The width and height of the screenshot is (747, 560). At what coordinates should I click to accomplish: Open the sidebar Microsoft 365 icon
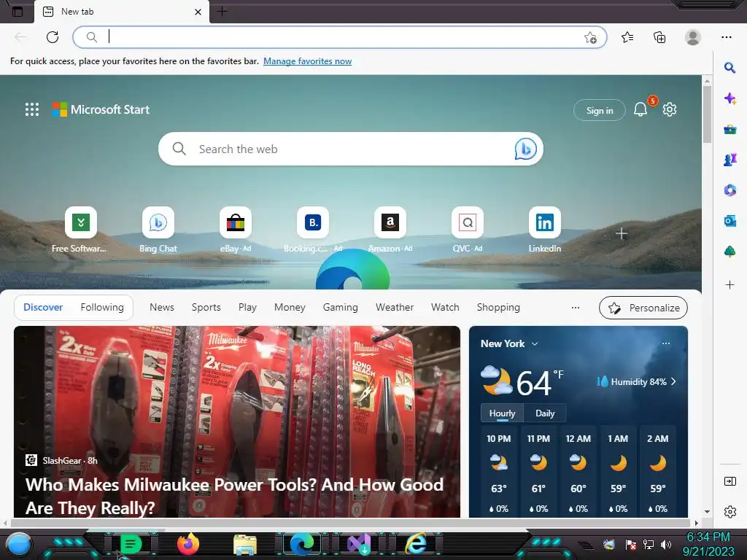point(729,190)
